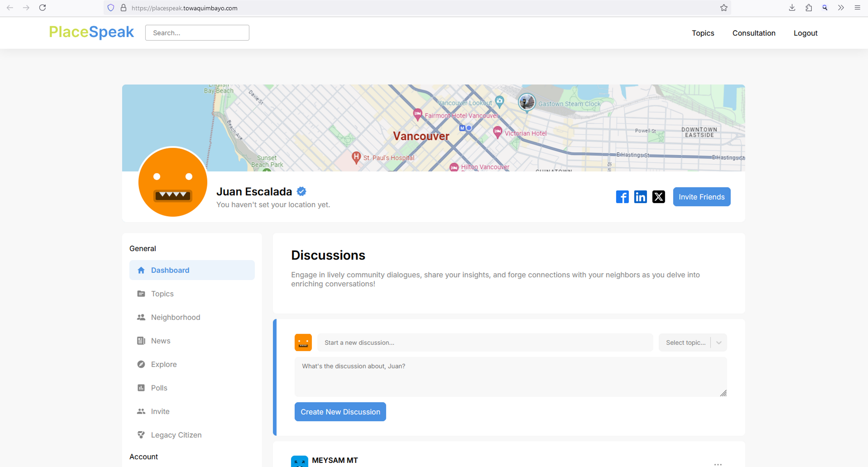Go to News in the sidebar
The height and width of the screenshot is (467, 868).
click(x=192, y=341)
